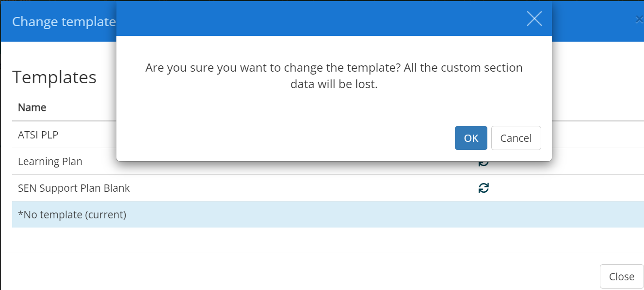Click the blank footer area left of OK

285,138
